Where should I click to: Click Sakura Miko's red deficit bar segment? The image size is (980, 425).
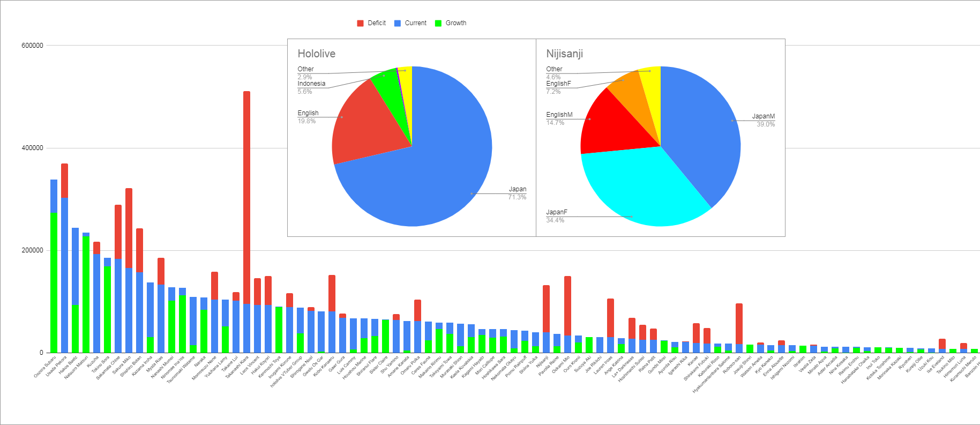(129, 228)
